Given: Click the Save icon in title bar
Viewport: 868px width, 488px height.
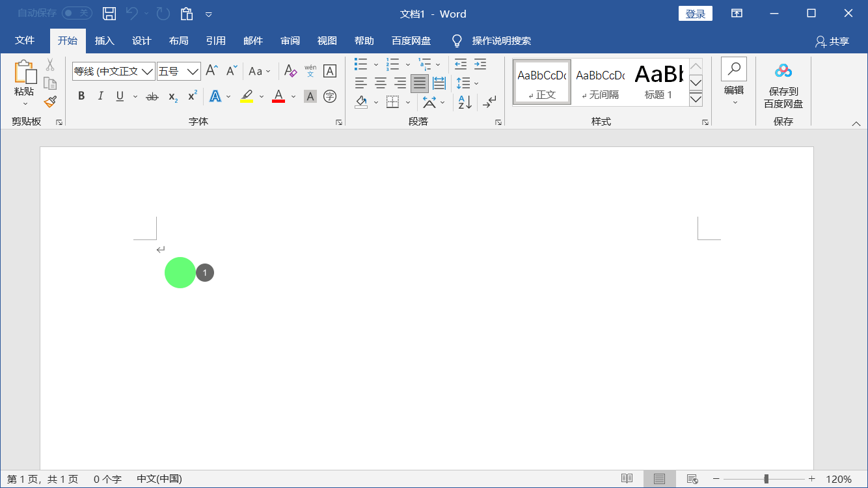Looking at the screenshot, I should pos(109,14).
